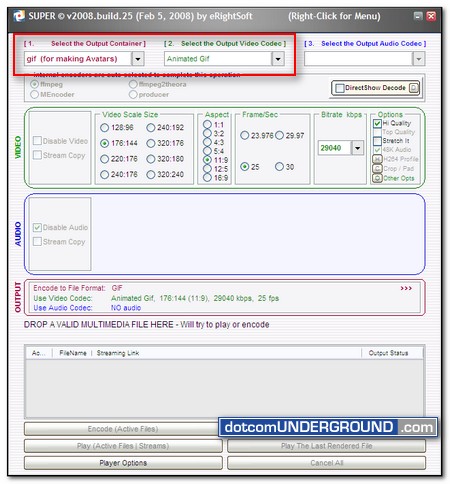Select the 320:240 video scale size
Screen dimensions: 450x484
pos(151,174)
